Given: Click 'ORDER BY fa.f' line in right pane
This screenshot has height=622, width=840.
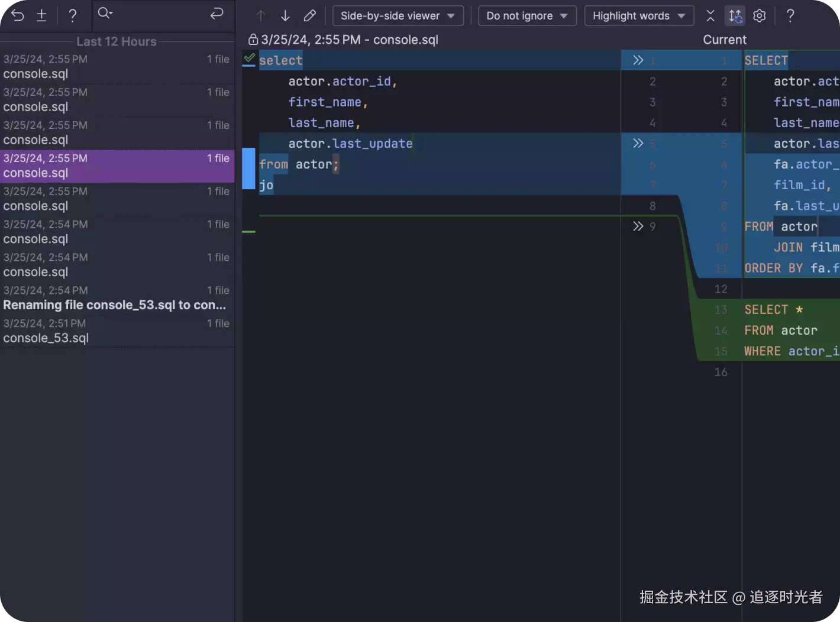Looking at the screenshot, I should pyautogui.click(x=791, y=268).
